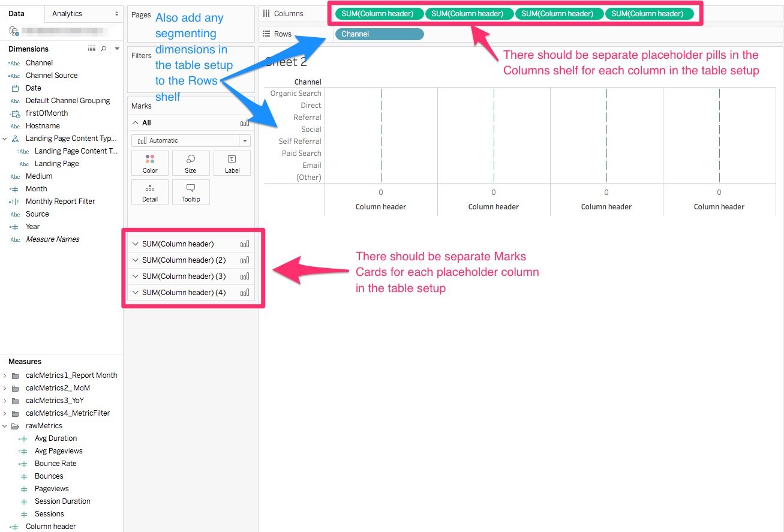
Task: Open the Color property on the Marks card
Action: pos(149,163)
